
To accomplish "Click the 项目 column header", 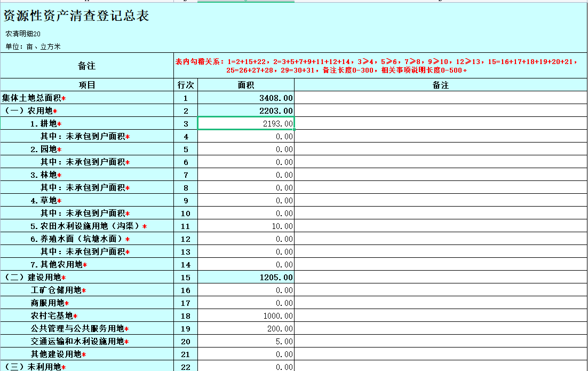I will click(x=87, y=85).
